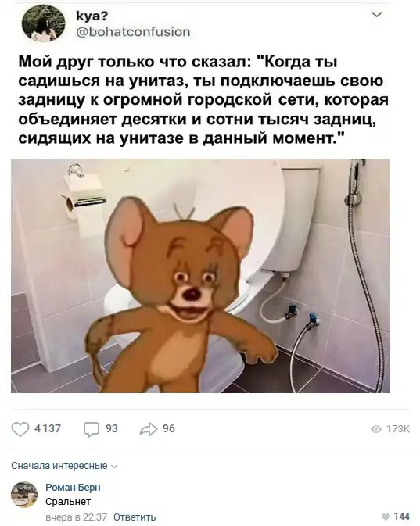
Task: Open 'Сначала интересные' sort dropdown
Action: pyautogui.click(x=64, y=466)
